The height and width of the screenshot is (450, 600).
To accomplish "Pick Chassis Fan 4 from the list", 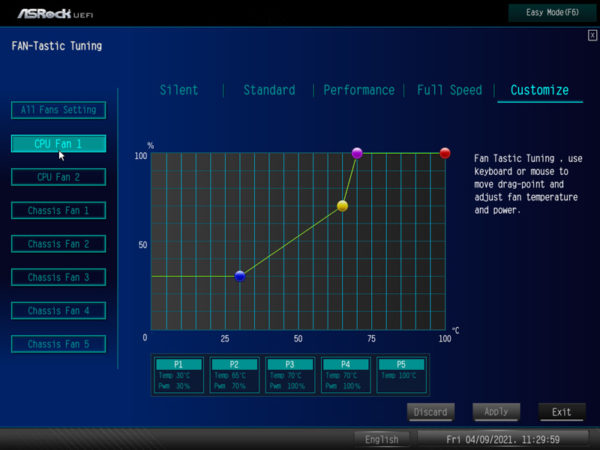I will 59,310.
